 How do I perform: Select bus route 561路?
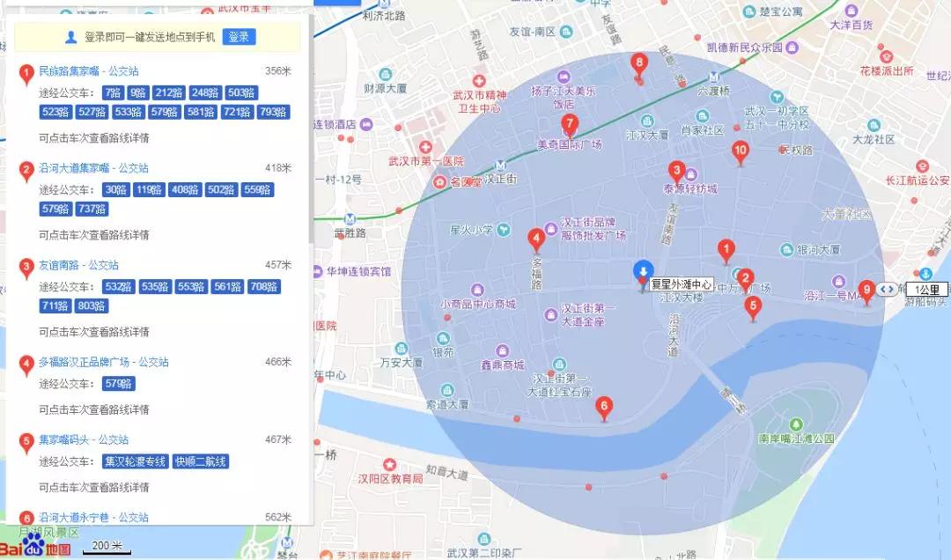pyautogui.click(x=227, y=287)
